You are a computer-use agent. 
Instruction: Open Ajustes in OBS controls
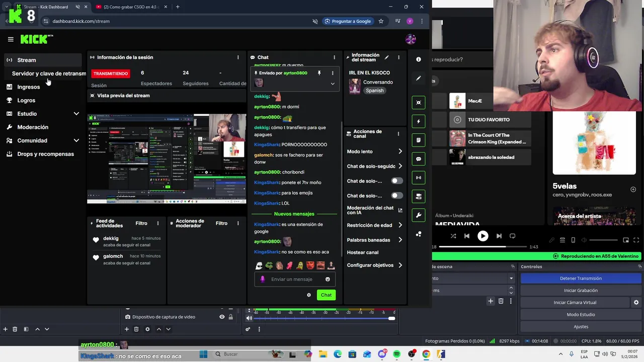tap(581, 326)
